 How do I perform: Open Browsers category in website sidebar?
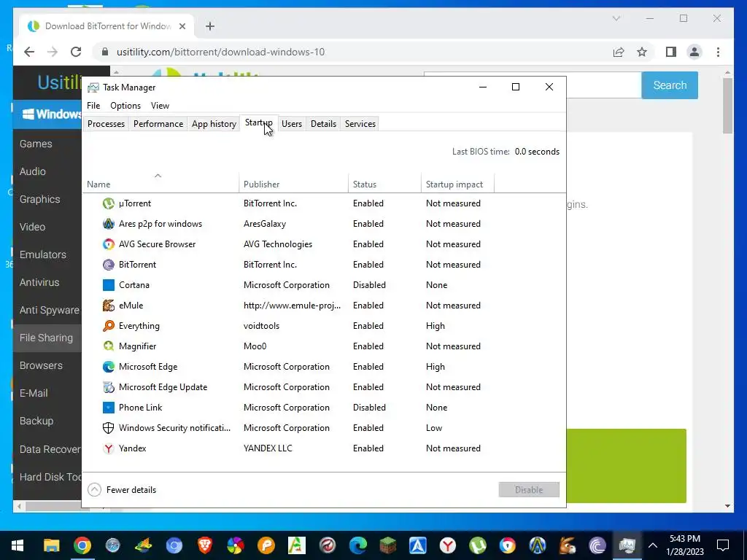[41, 366]
